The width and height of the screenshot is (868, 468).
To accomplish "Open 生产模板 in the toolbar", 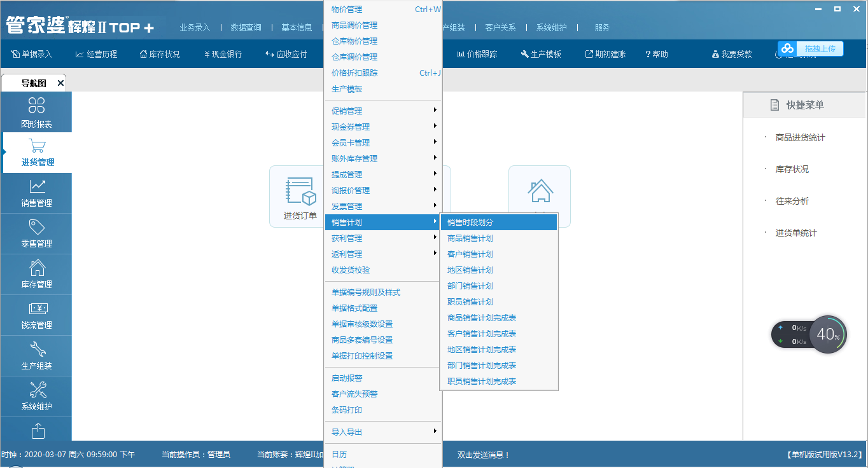I will pyautogui.click(x=541, y=54).
